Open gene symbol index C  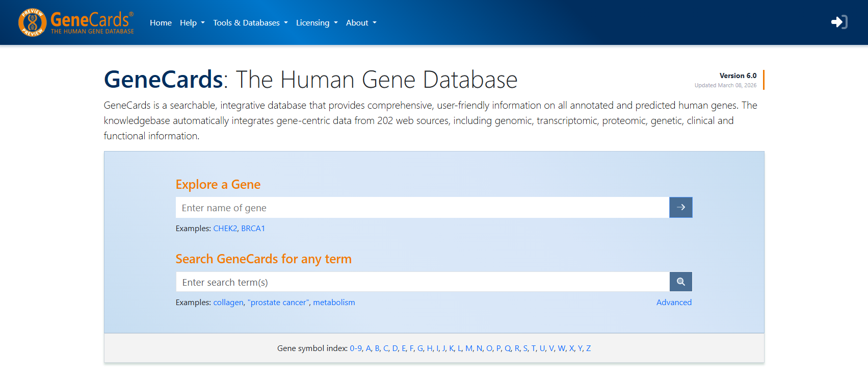[x=386, y=348]
